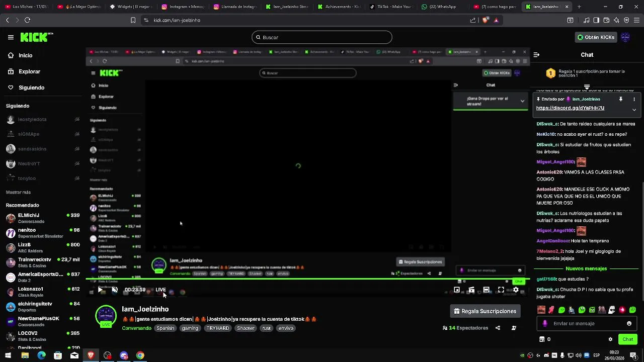Image resolution: width=644 pixels, height=362 pixels.
Task: Select the envivo tag
Action: pyautogui.click(x=286, y=328)
